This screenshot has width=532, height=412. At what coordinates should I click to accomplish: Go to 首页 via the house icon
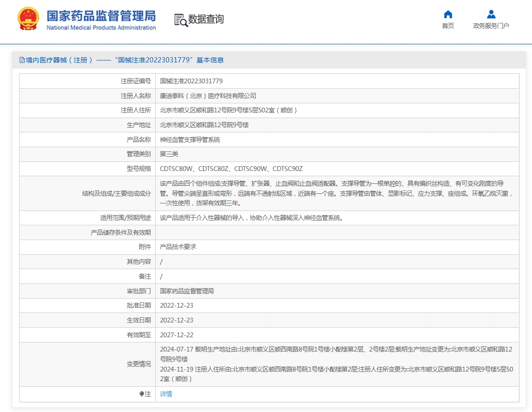[x=448, y=14]
